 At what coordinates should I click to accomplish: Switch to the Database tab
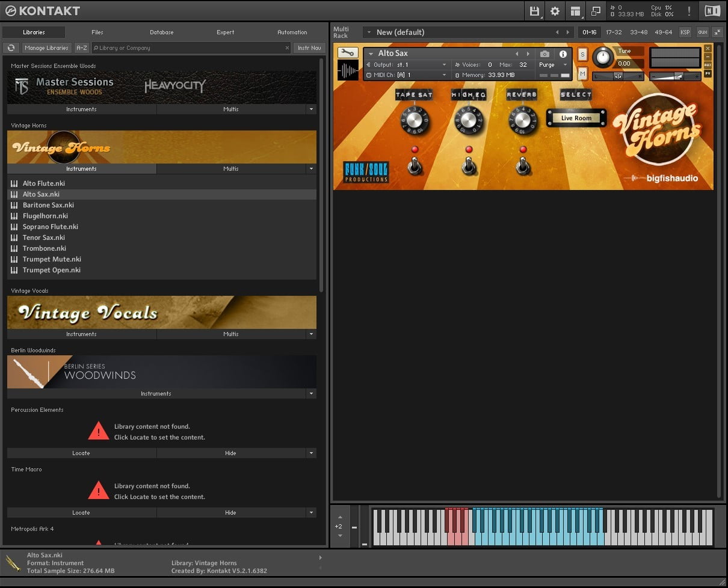161,32
